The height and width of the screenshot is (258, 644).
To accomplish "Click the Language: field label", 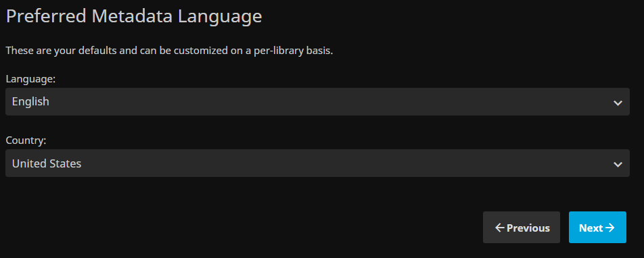I will click(30, 79).
